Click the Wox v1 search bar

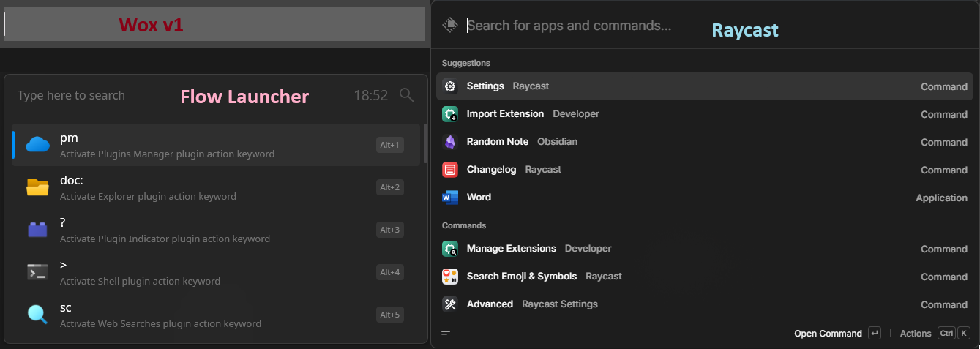(x=214, y=25)
